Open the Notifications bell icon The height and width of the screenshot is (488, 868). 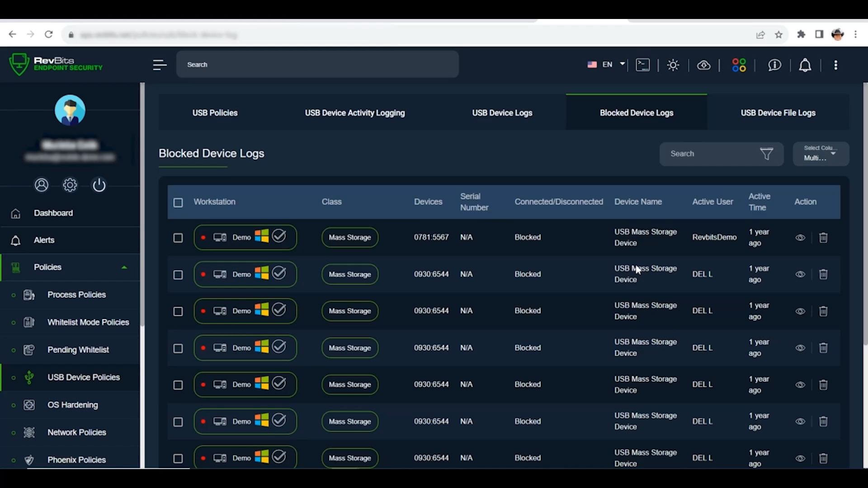[805, 64]
